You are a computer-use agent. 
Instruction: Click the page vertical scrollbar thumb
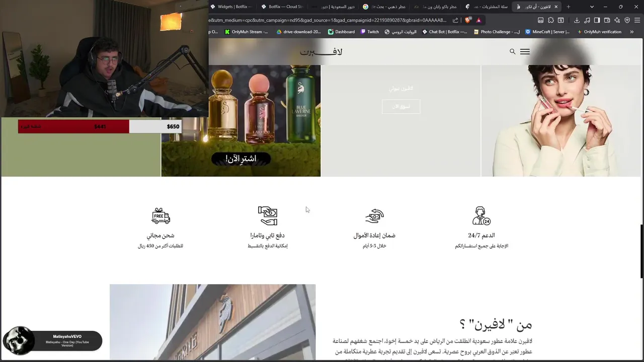(641, 250)
